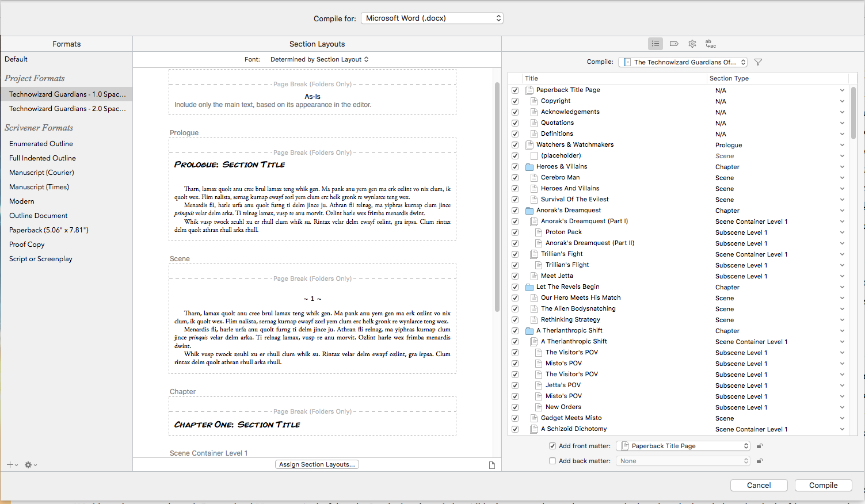Open the Compile for format dropdown

(432, 18)
